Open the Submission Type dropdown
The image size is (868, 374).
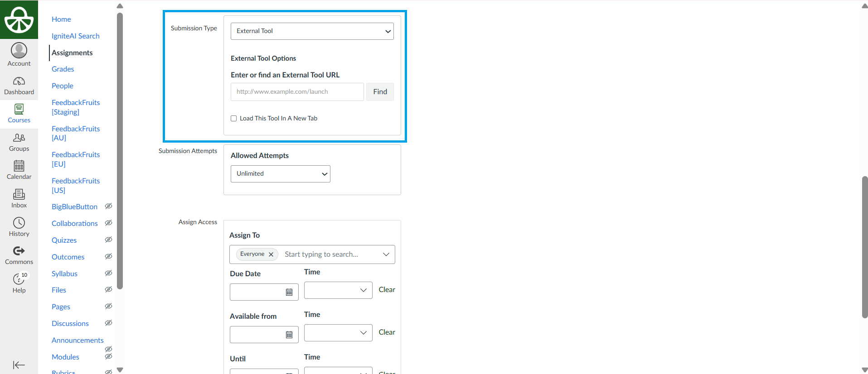tap(312, 31)
